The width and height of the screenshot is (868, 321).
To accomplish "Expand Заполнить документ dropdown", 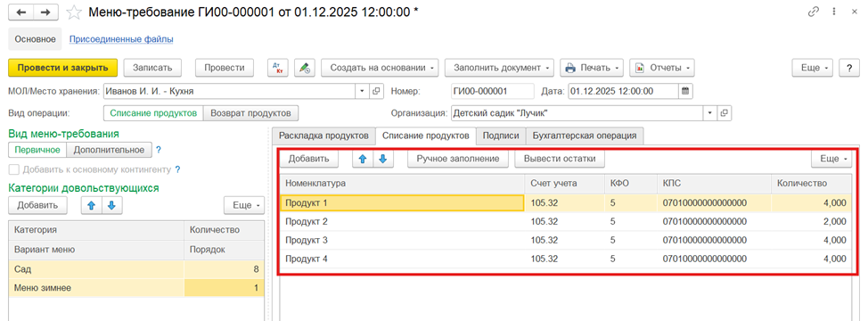I will [x=499, y=68].
